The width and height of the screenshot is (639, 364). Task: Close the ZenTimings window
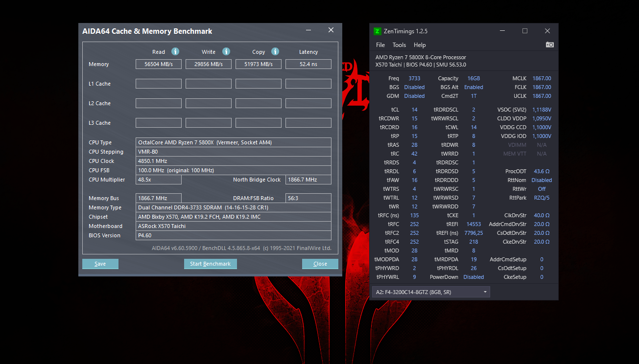(x=547, y=31)
